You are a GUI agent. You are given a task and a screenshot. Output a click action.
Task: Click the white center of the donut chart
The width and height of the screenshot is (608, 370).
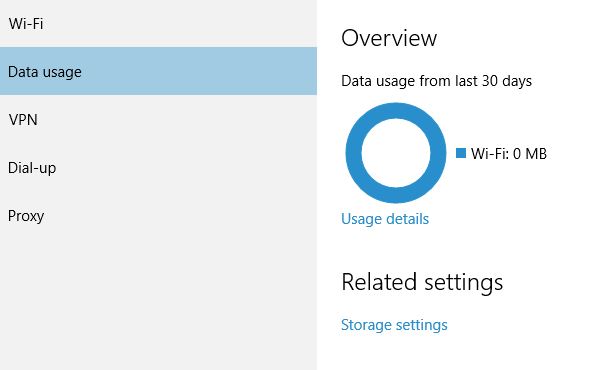coord(396,153)
